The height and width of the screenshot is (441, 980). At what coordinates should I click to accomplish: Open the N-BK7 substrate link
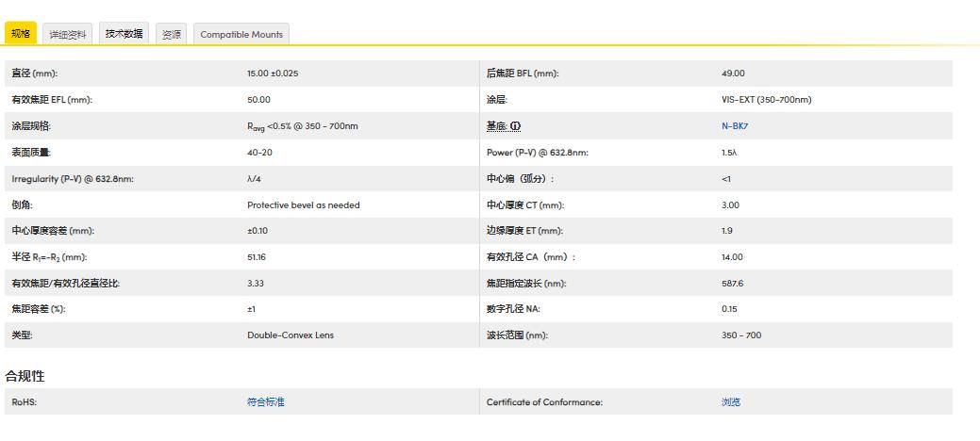point(735,126)
